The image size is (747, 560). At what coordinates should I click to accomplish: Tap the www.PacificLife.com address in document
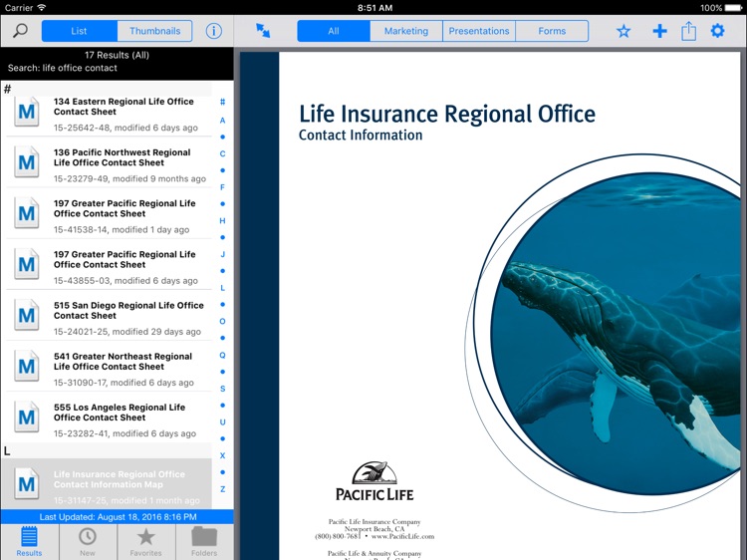click(x=402, y=536)
